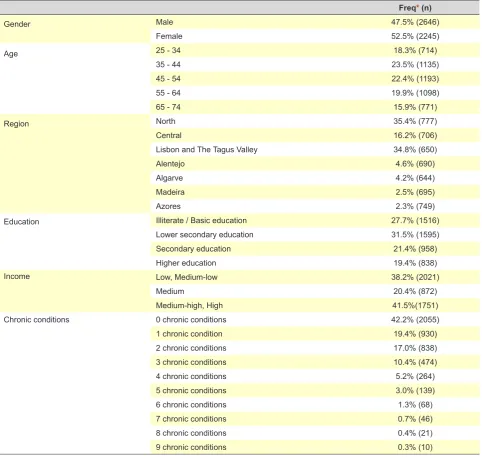Click the value '34.8% (650)'
This screenshot has width=482, height=457.
click(x=415, y=149)
